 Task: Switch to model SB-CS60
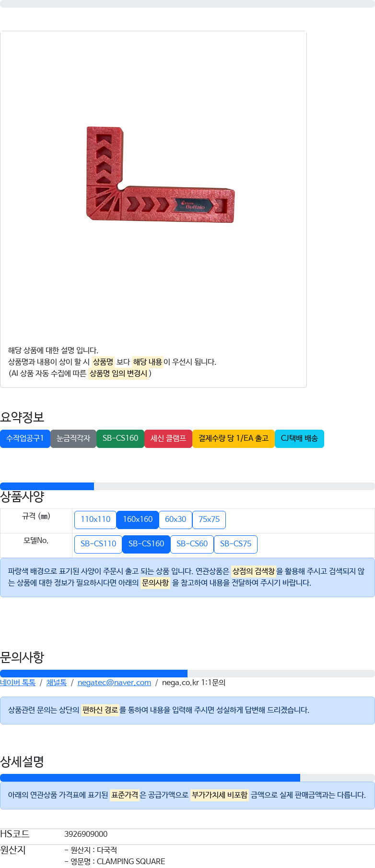(x=192, y=544)
